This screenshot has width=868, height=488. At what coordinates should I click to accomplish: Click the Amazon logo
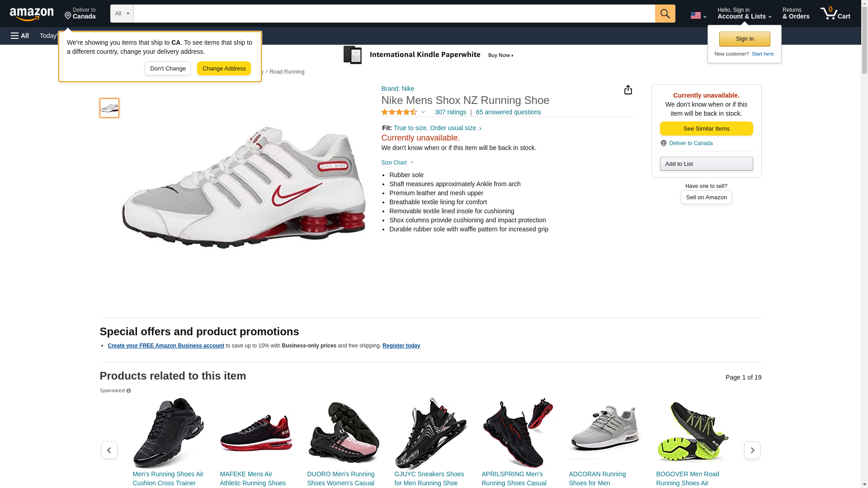32,14
